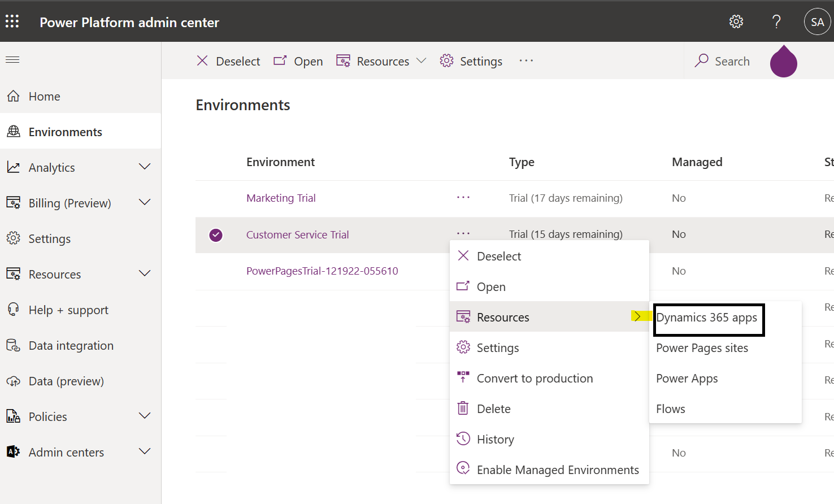Click the help question mark icon
Viewport: 834px width, 504px height.
point(777,21)
